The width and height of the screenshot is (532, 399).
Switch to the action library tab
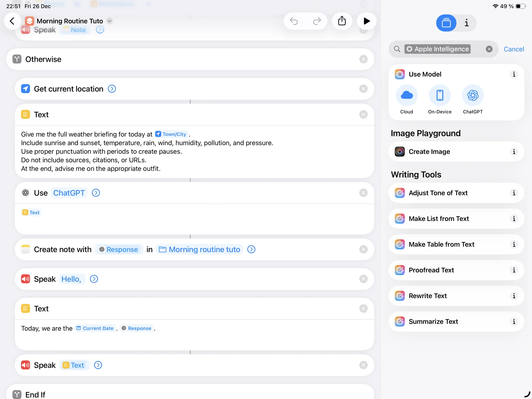point(446,23)
